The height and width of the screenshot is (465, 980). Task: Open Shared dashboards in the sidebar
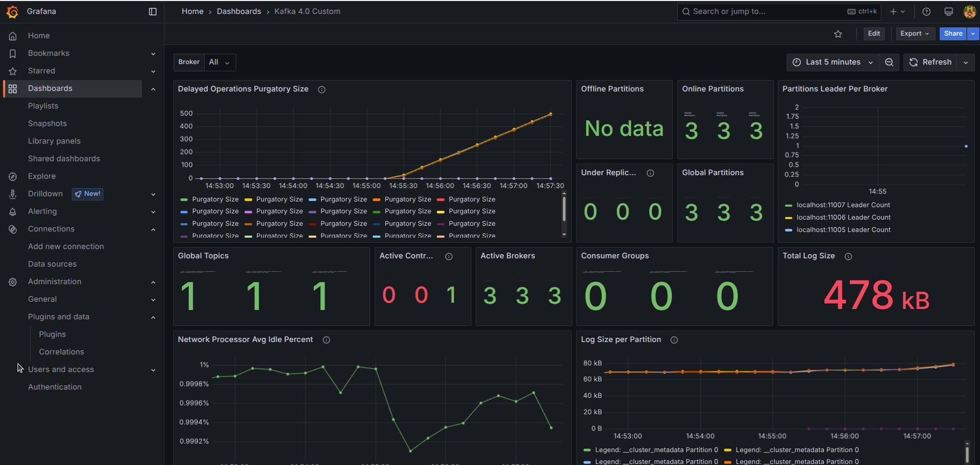tap(64, 159)
